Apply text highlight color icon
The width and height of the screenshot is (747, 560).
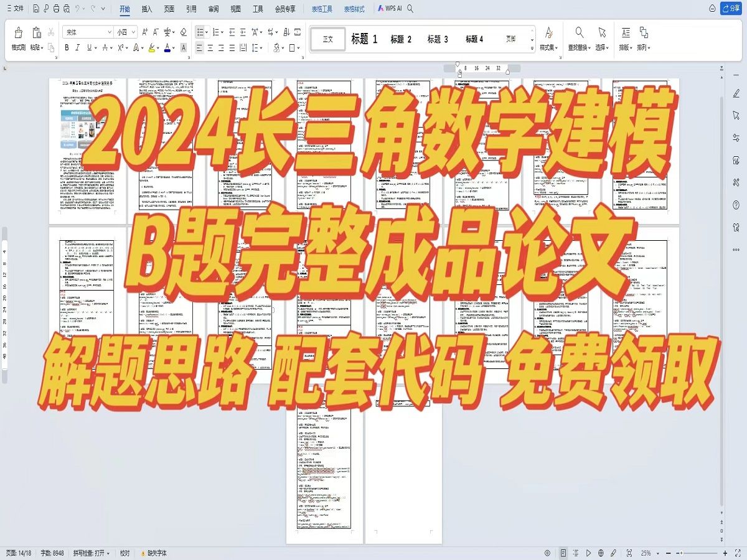coord(152,48)
